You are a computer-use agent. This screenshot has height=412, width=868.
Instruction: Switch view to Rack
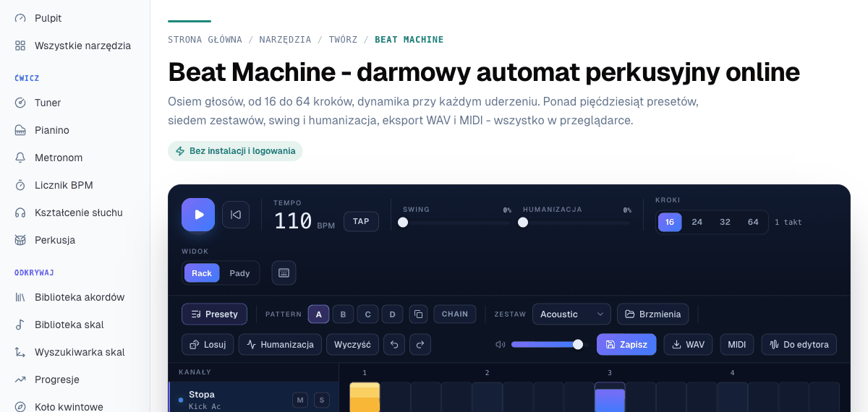tap(202, 272)
